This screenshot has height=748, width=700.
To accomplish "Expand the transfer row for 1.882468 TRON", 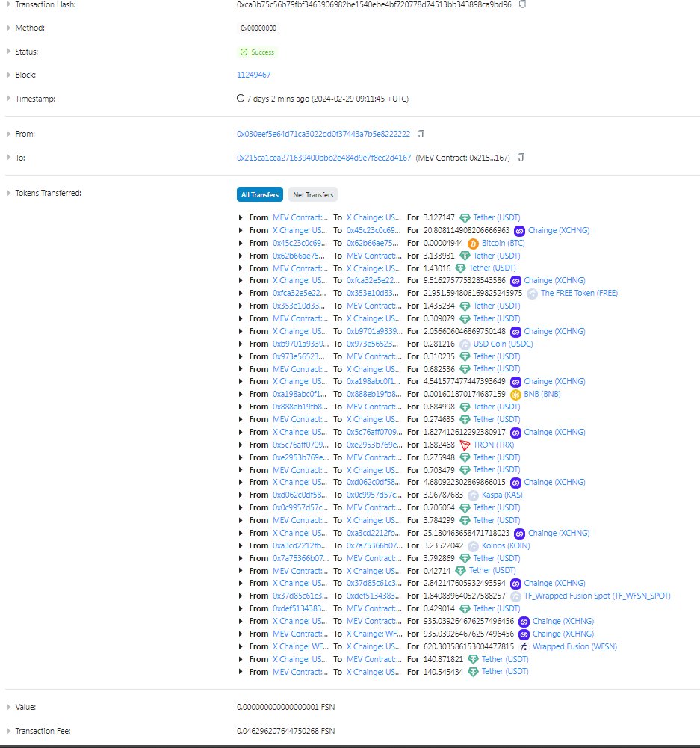I will point(241,445).
